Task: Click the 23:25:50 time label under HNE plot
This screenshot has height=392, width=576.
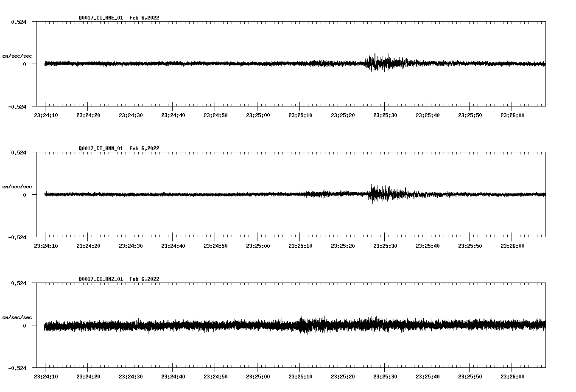Action: [x=470, y=115]
